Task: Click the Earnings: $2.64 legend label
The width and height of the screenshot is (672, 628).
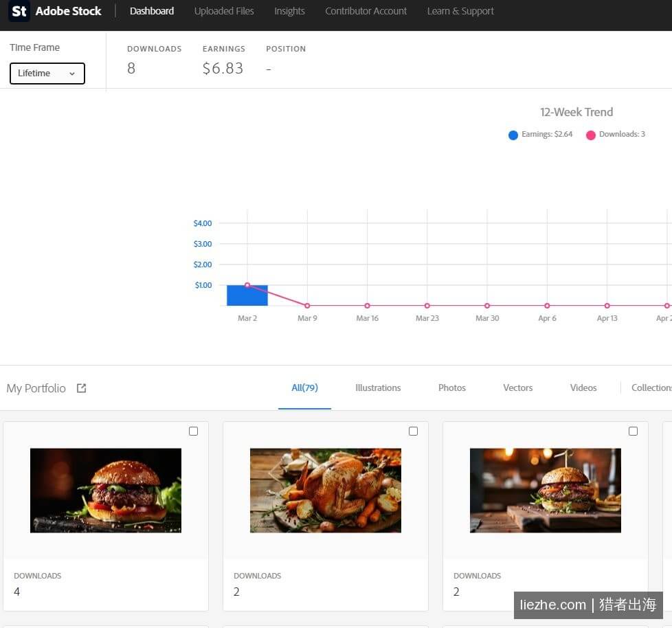Action: (547, 134)
